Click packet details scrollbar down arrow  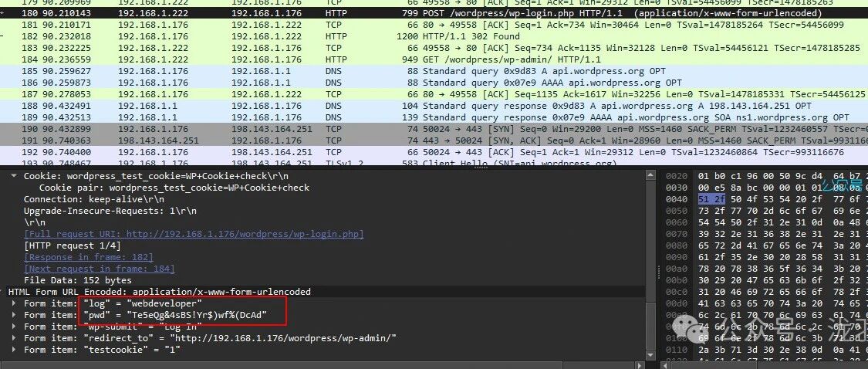click(x=651, y=357)
